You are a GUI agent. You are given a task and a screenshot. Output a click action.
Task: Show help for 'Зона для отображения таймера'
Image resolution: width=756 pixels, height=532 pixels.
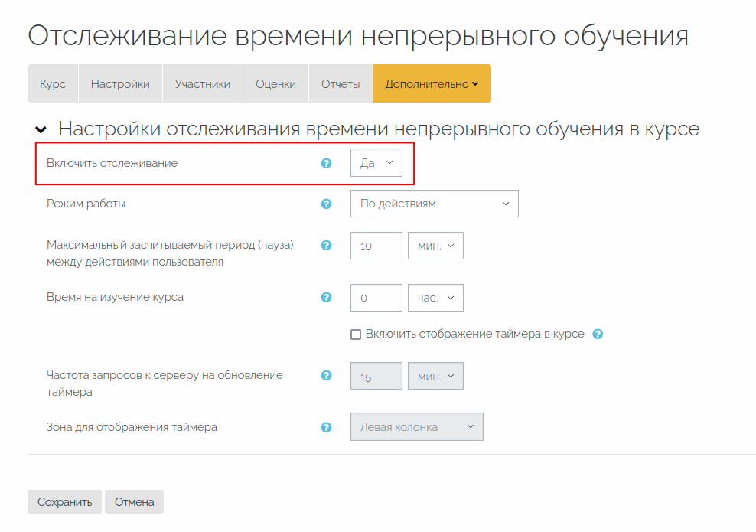coord(327,427)
